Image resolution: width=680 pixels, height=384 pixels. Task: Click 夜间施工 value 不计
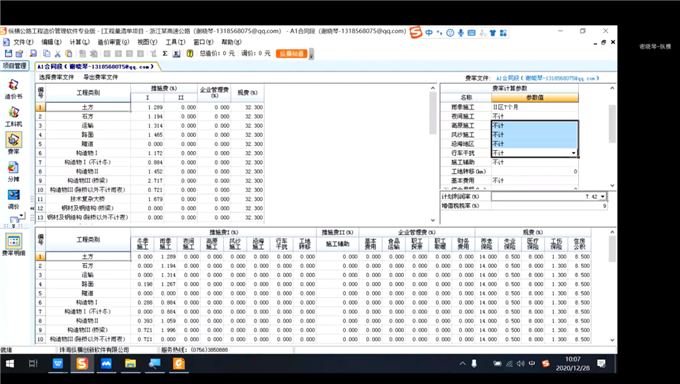535,116
